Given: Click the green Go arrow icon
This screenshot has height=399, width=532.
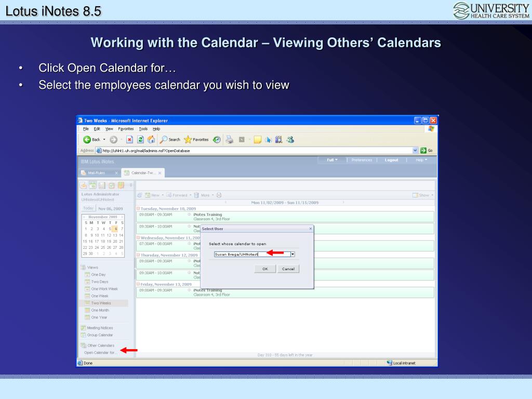Looking at the screenshot, I should (x=423, y=150).
